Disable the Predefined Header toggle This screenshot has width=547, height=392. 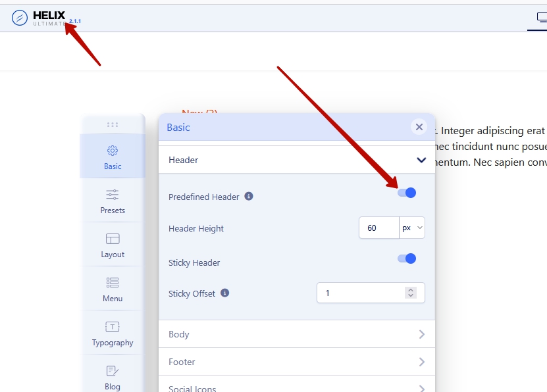[x=407, y=193]
